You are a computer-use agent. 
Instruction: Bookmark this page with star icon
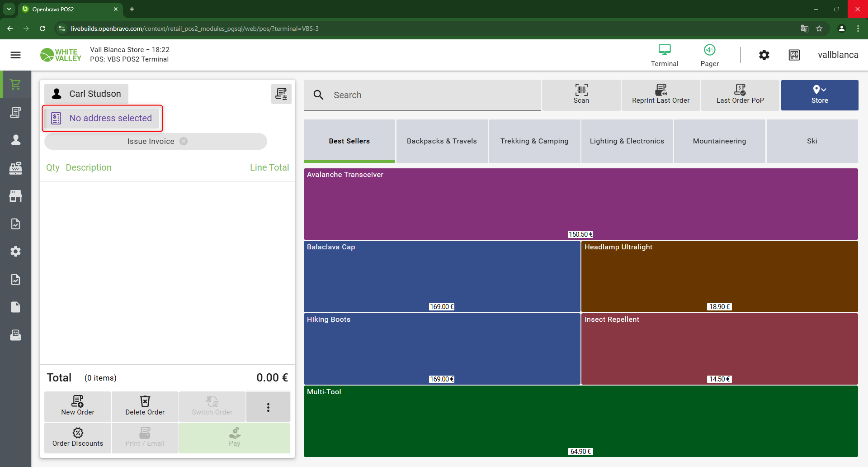pyautogui.click(x=819, y=29)
